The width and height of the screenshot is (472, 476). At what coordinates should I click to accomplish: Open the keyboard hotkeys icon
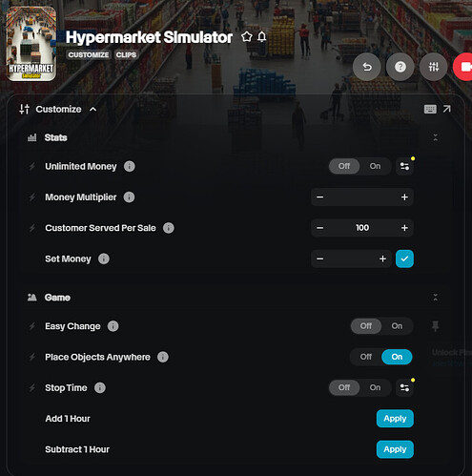coord(430,110)
